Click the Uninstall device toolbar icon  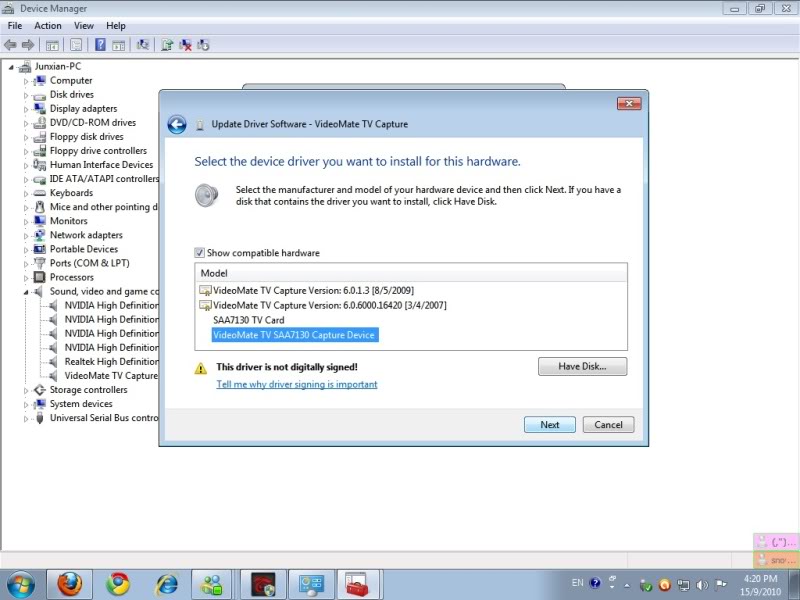pos(185,45)
